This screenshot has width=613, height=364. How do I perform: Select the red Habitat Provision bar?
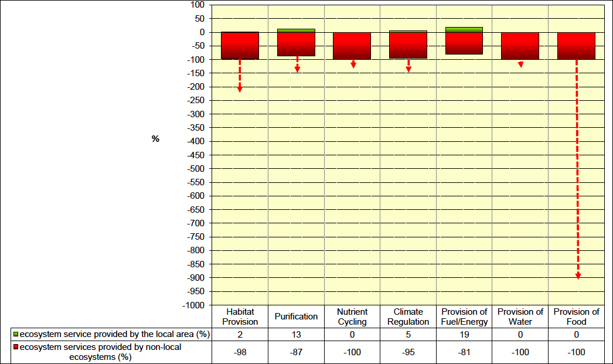pyautogui.click(x=240, y=46)
